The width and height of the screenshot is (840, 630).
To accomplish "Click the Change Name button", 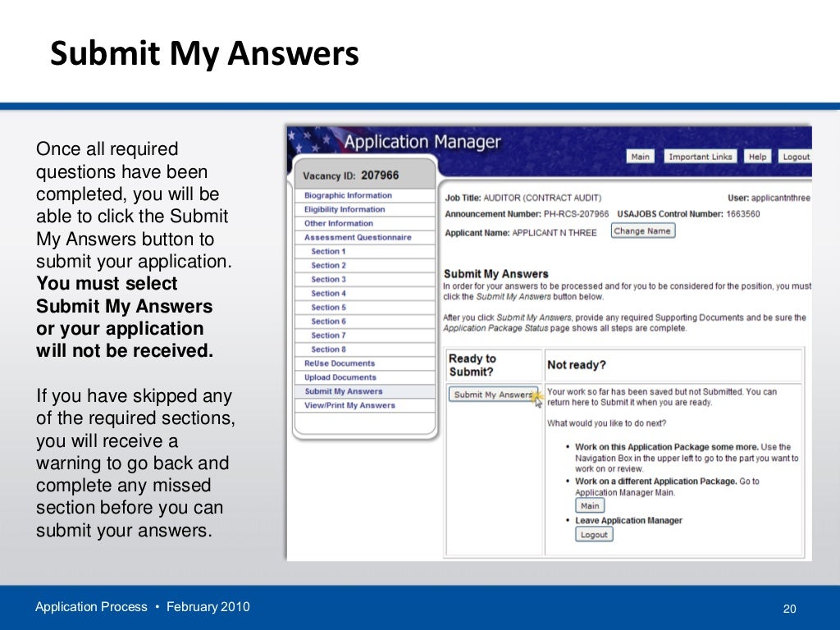I will (x=642, y=231).
